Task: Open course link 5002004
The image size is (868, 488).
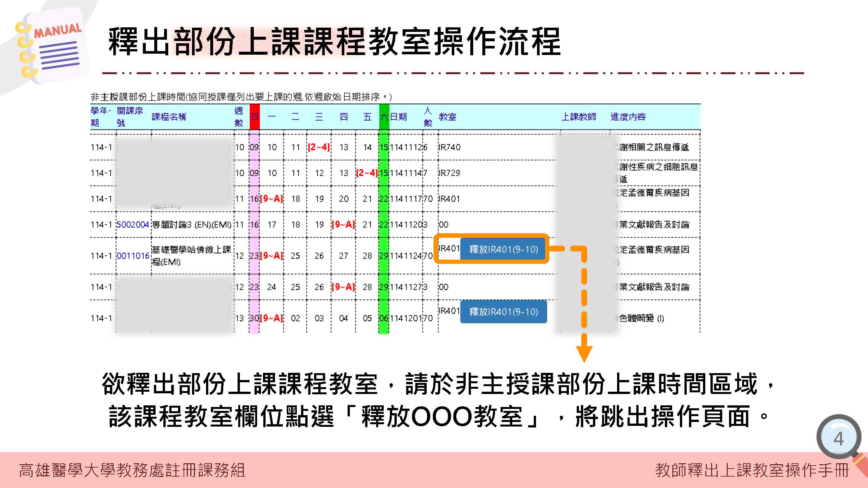Action: tap(133, 224)
